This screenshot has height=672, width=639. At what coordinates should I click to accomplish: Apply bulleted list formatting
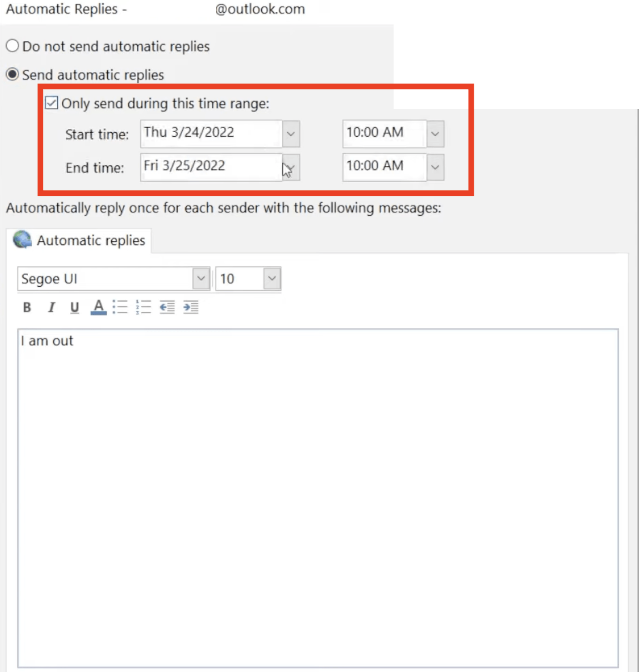pyautogui.click(x=120, y=307)
